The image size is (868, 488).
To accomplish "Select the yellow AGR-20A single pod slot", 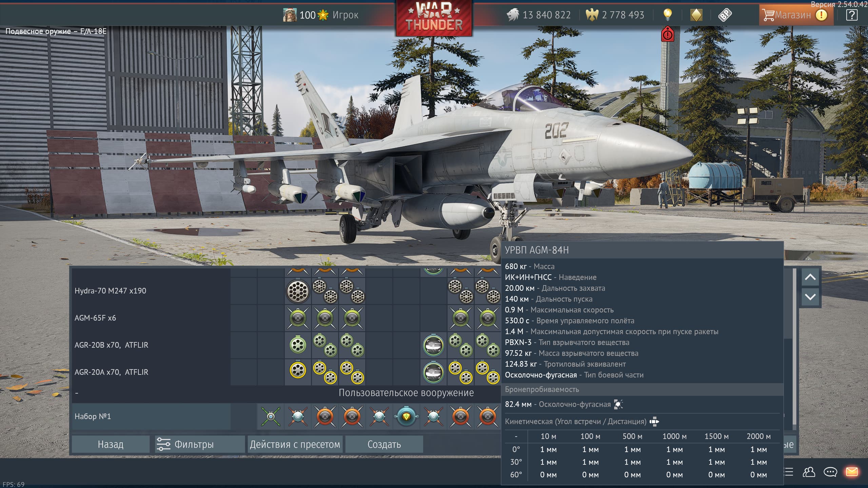I will point(298,370).
